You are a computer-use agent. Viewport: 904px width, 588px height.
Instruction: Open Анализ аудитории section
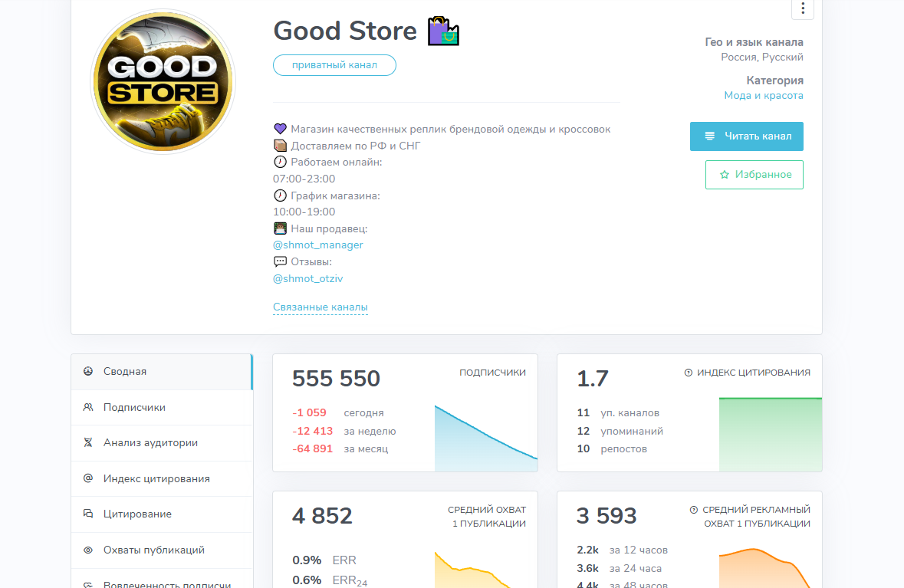[x=162, y=443]
